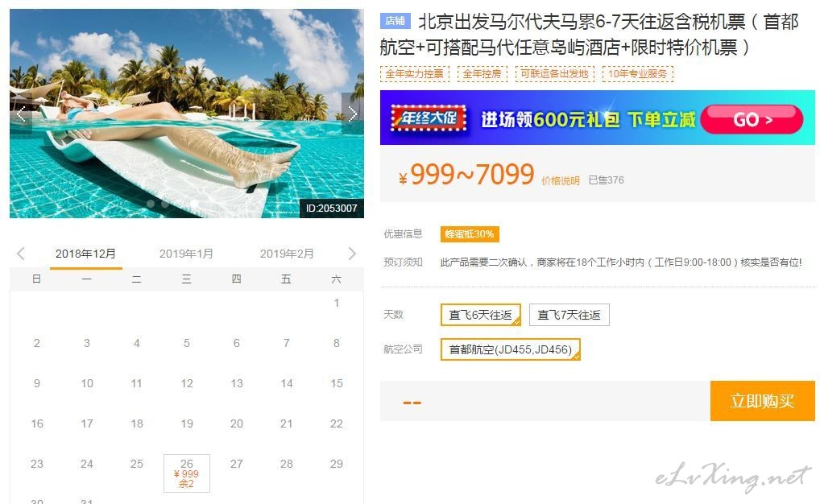Pick December 26 priced ¥999 date
Screen dimensions: 820x504
[x=187, y=473]
